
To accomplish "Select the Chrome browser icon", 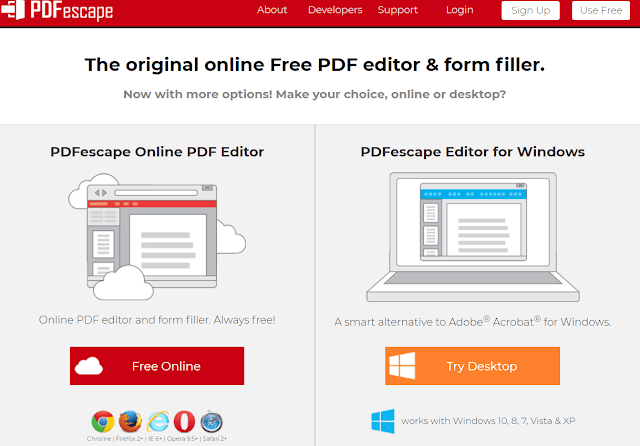I will pyautogui.click(x=103, y=422).
